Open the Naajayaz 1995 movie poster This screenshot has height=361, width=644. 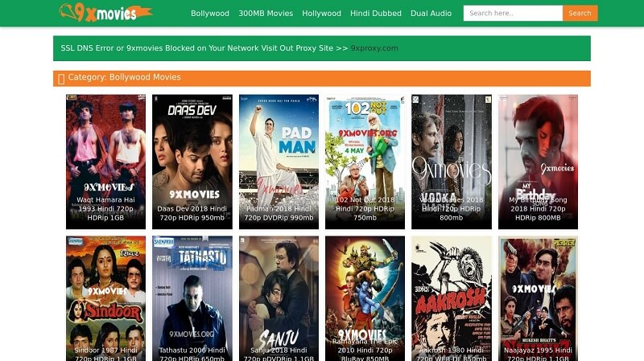pos(538,298)
